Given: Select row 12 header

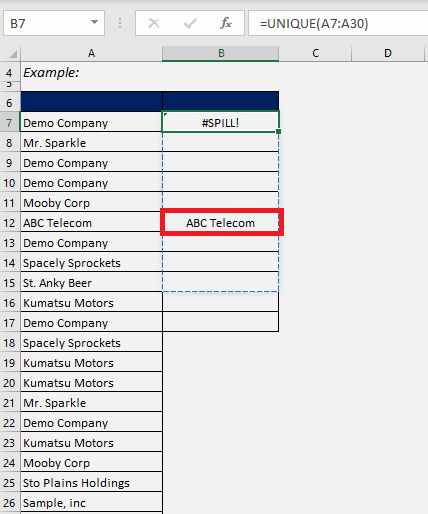Looking at the screenshot, I should click(10, 223).
